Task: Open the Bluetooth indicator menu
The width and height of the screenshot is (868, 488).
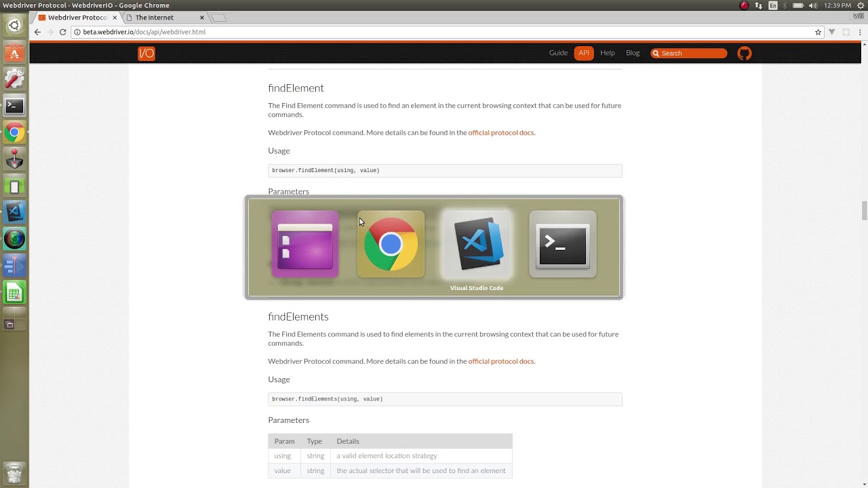Action: (x=785, y=5)
